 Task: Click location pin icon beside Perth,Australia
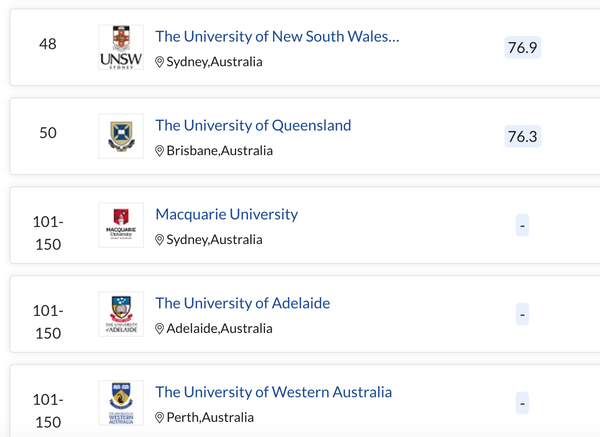(x=160, y=417)
